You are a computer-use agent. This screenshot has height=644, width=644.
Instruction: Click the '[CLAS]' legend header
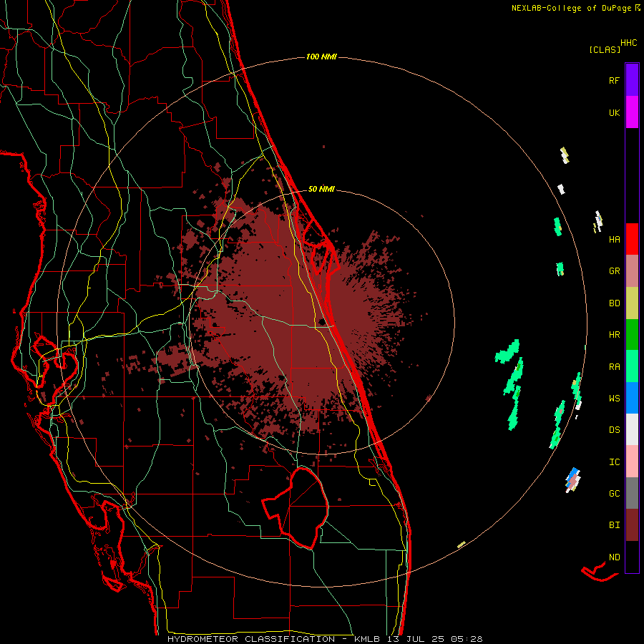pyautogui.click(x=605, y=49)
